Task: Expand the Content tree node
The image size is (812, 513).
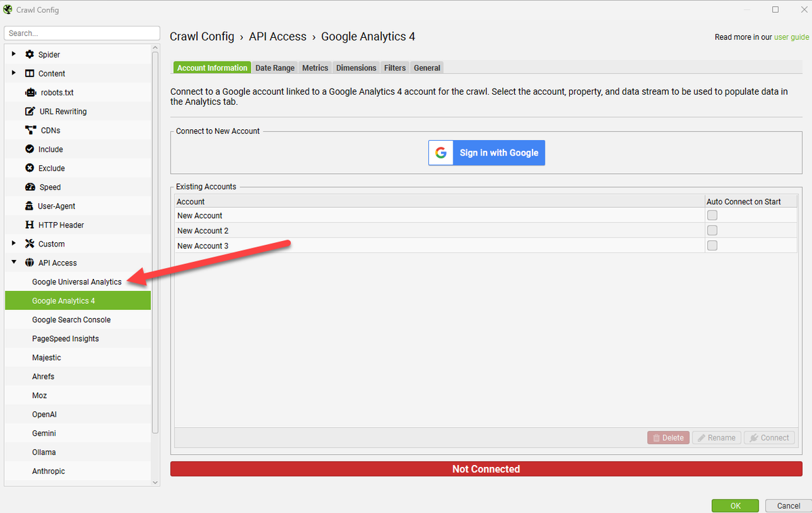Action: (x=14, y=73)
